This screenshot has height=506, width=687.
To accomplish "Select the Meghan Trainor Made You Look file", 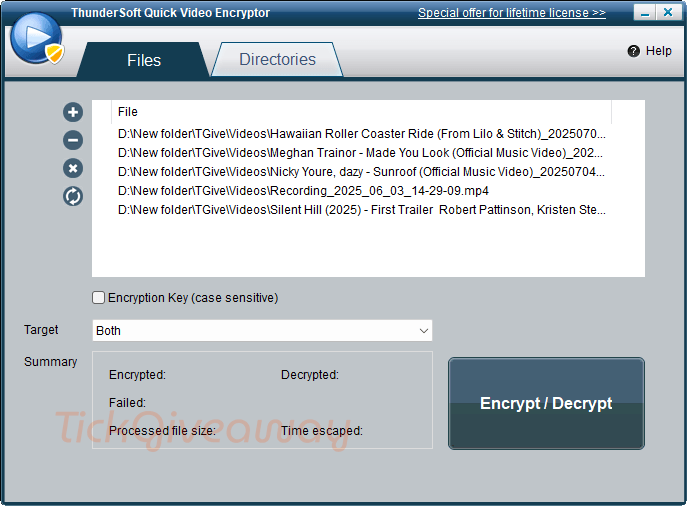I will click(361, 153).
